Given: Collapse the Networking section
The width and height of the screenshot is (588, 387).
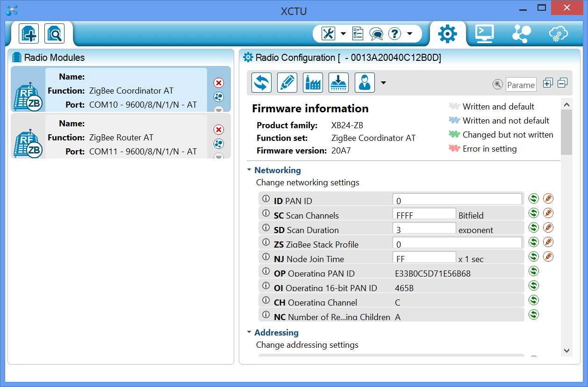Looking at the screenshot, I should point(249,170).
